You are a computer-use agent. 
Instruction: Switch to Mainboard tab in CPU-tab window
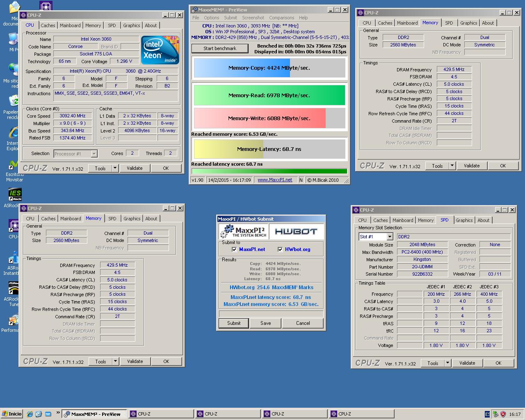(x=70, y=25)
